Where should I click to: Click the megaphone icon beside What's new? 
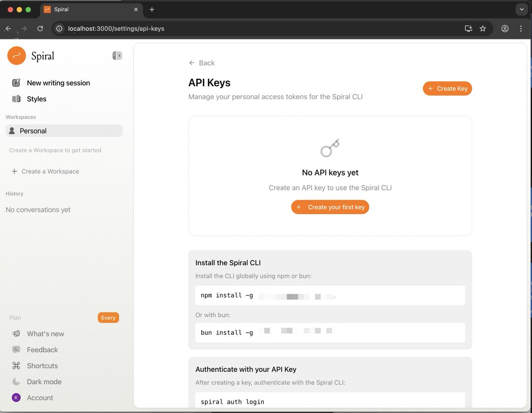click(x=16, y=334)
